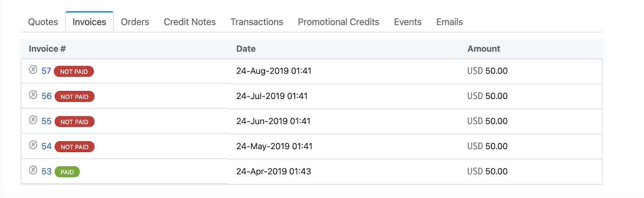The width and height of the screenshot is (644, 198).
Task: Switch to the Quotes tab
Action: (x=43, y=22)
